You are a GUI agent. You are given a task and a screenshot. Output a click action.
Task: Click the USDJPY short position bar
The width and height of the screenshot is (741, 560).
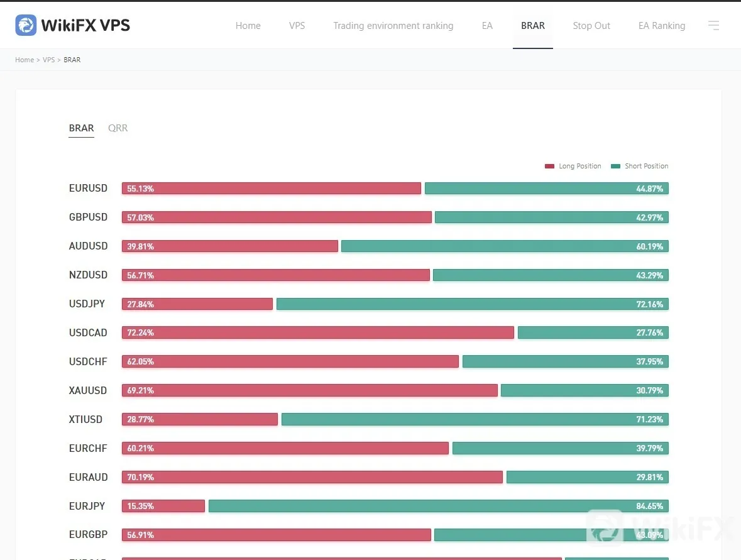tap(473, 304)
